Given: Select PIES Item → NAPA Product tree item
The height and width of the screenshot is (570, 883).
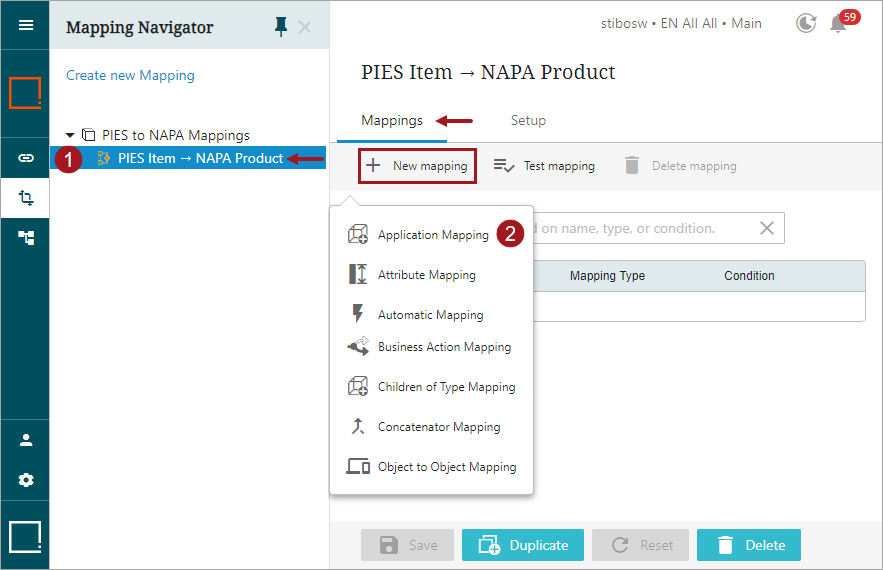Looking at the screenshot, I should point(199,158).
